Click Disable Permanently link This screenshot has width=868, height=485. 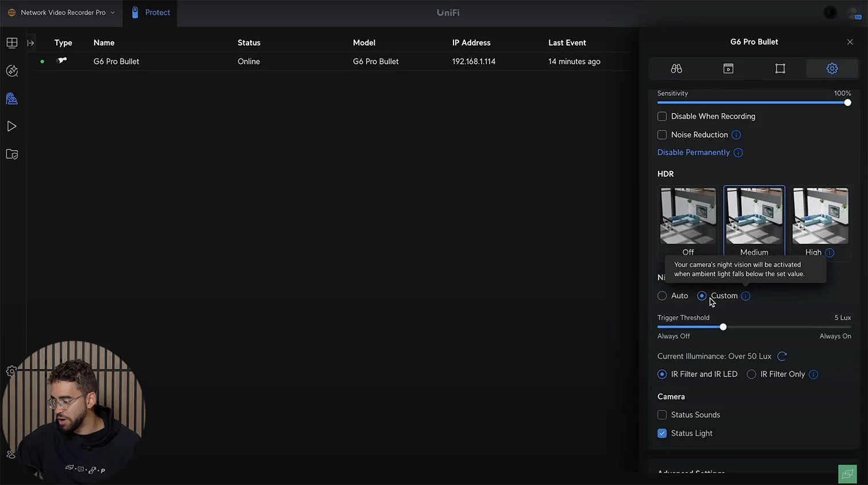pos(693,152)
